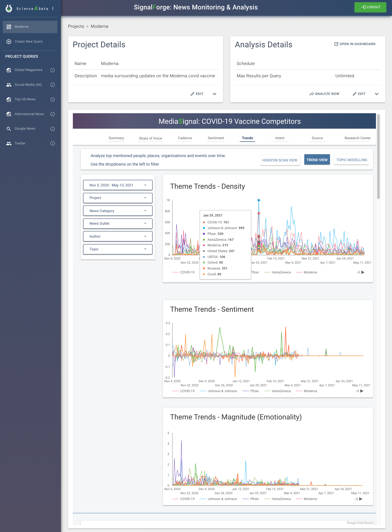Click the pencil icon in Analysis Details
The height and width of the screenshot is (532, 392).
pyautogui.click(x=354, y=94)
